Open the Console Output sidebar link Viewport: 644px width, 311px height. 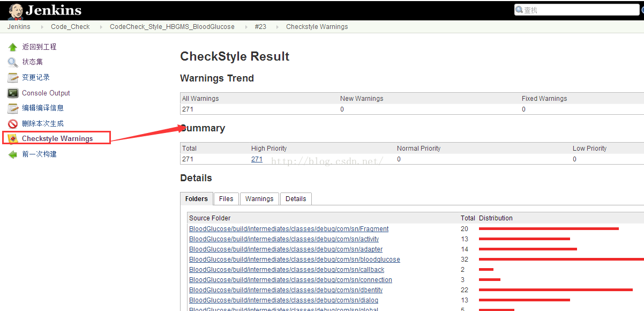pos(46,93)
